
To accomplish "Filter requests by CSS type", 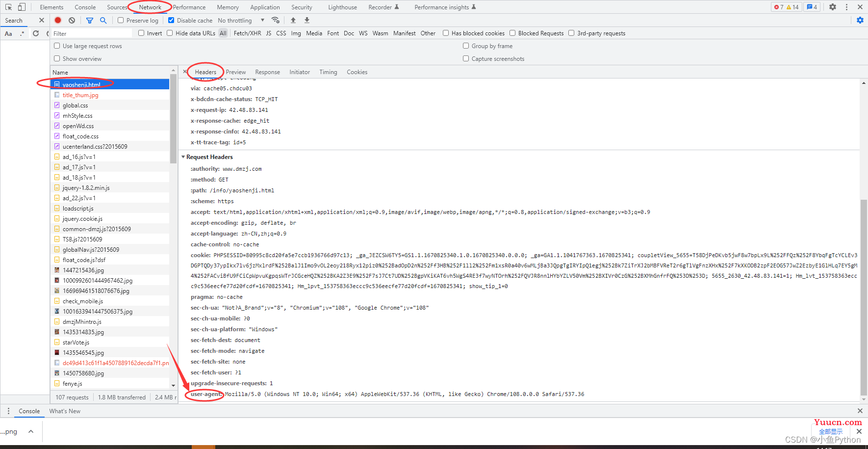I will (281, 33).
